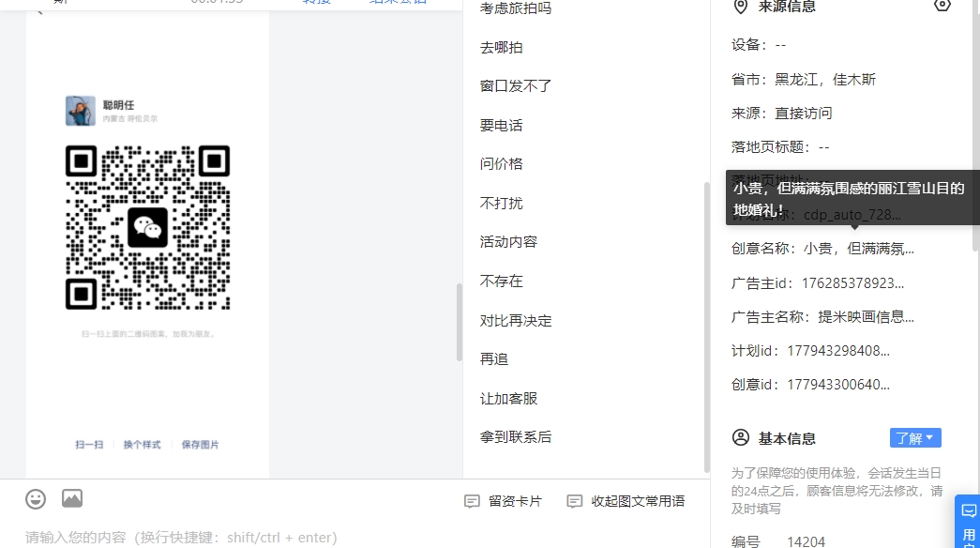Viewport: 980px width, 548px height.
Task: Select the quick phrase 不打扰
Action: 501,204
